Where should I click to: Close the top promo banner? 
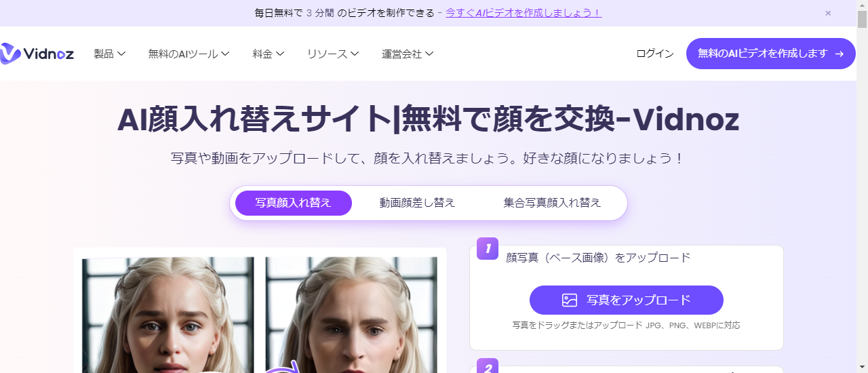(x=828, y=13)
